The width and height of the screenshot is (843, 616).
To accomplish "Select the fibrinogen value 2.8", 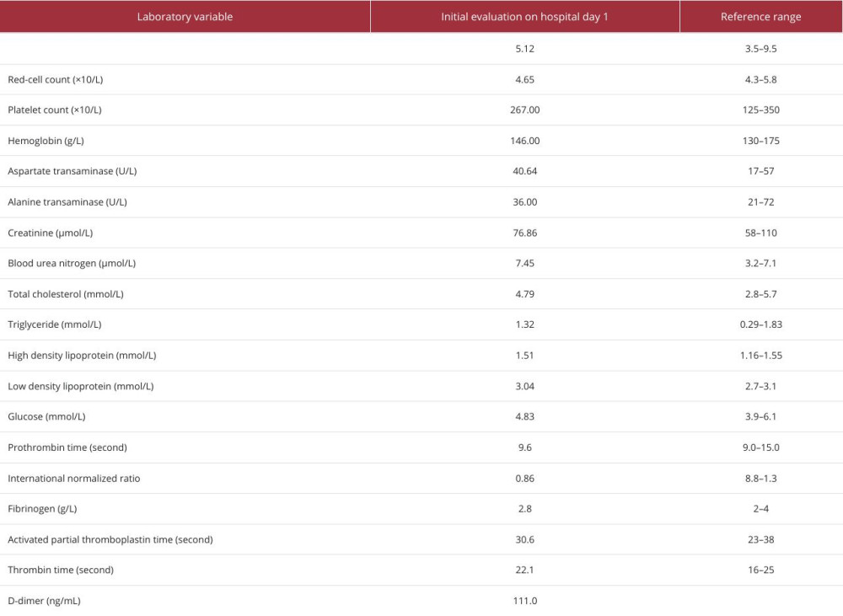I will (524, 508).
